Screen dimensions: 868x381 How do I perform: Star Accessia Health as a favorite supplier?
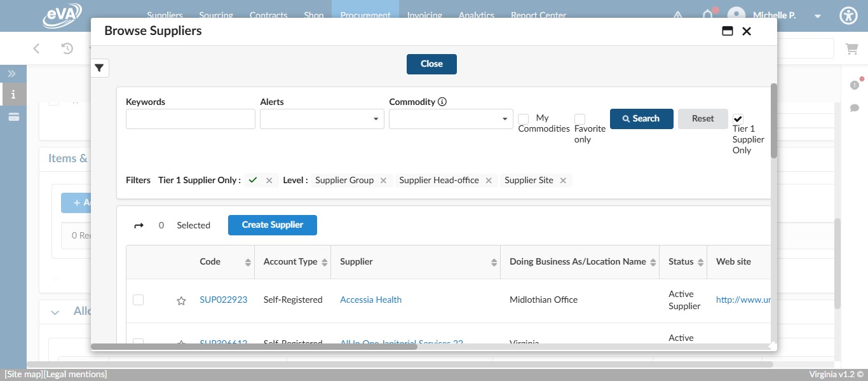coord(181,300)
